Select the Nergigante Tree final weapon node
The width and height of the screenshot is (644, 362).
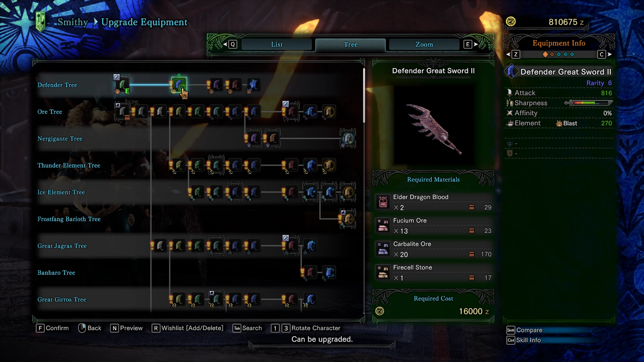pos(348,138)
